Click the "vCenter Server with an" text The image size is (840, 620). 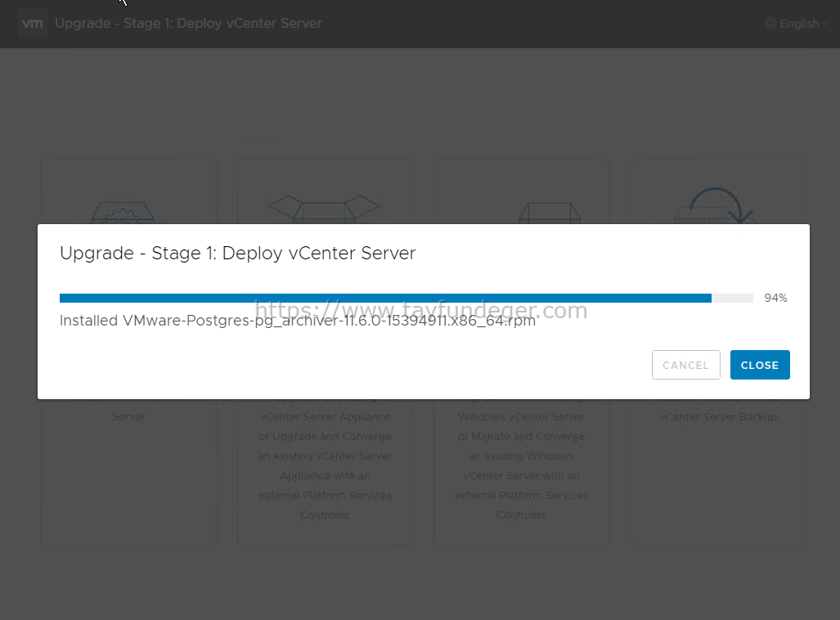pyautogui.click(x=521, y=476)
